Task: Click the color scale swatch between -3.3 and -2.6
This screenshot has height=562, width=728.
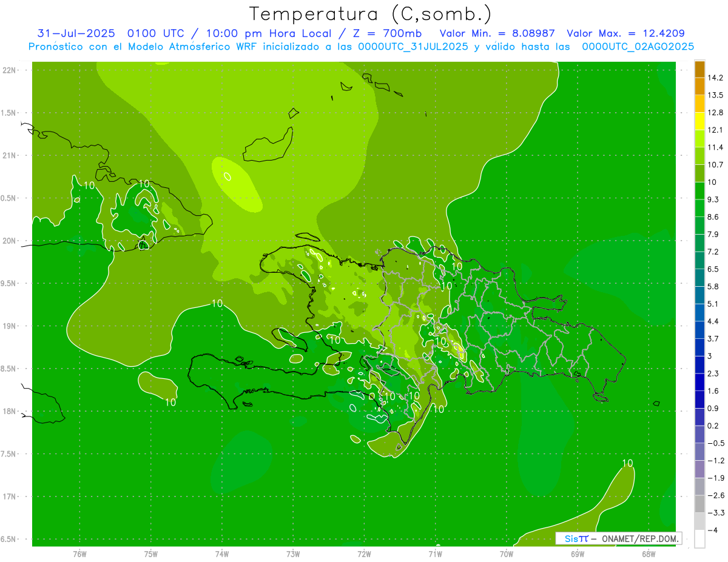Action: pos(699,504)
